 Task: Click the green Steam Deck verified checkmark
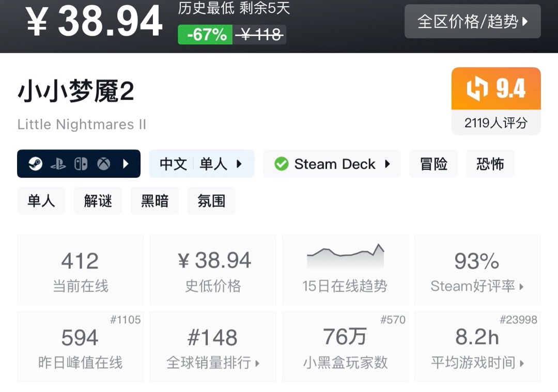[282, 164]
